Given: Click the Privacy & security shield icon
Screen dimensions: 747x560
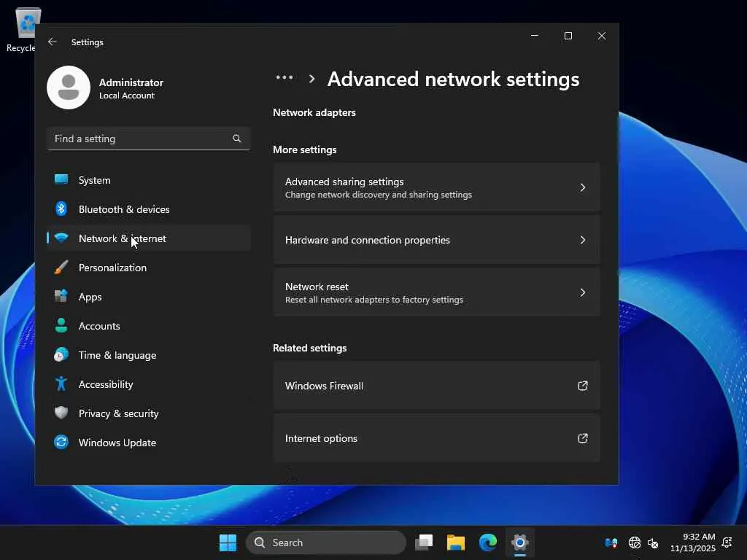Looking at the screenshot, I should click(x=61, y=413).
